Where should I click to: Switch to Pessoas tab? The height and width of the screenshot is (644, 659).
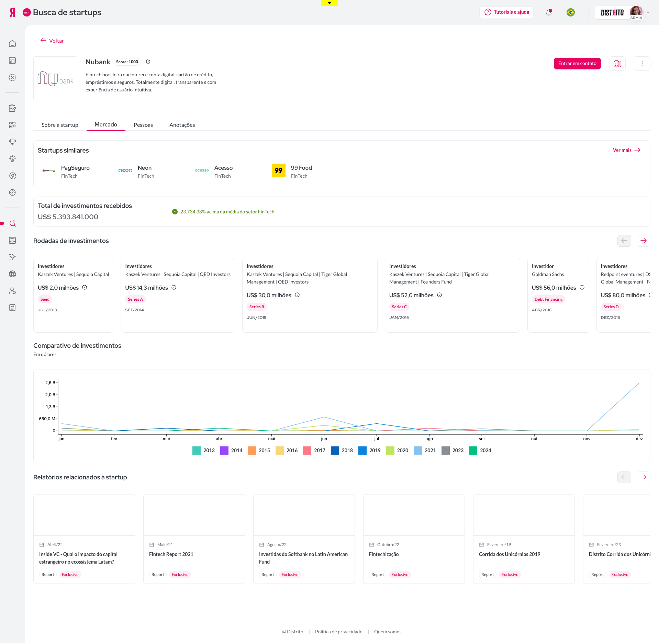pos(143,125)
